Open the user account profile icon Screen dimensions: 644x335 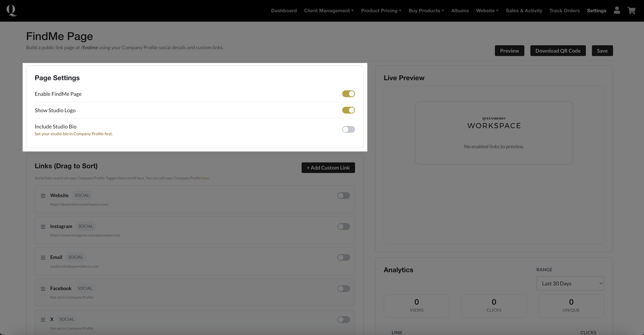point(617,11)
